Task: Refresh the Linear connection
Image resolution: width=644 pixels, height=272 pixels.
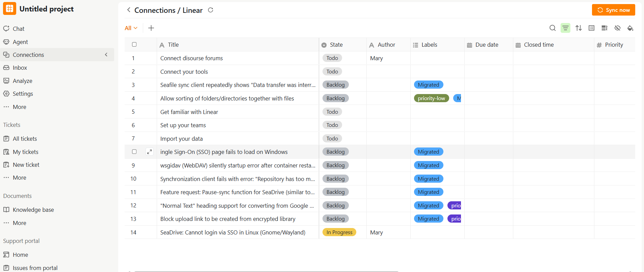Action: (x=211, y=10)
